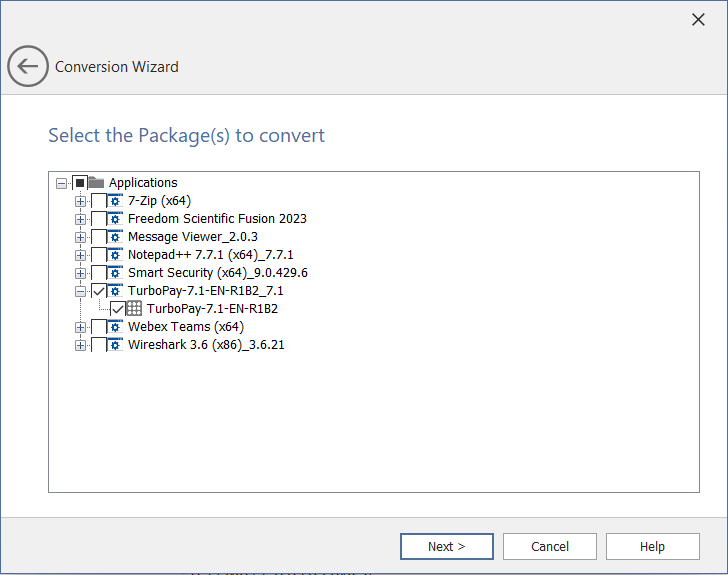Click the Applications folder icon

96,183
